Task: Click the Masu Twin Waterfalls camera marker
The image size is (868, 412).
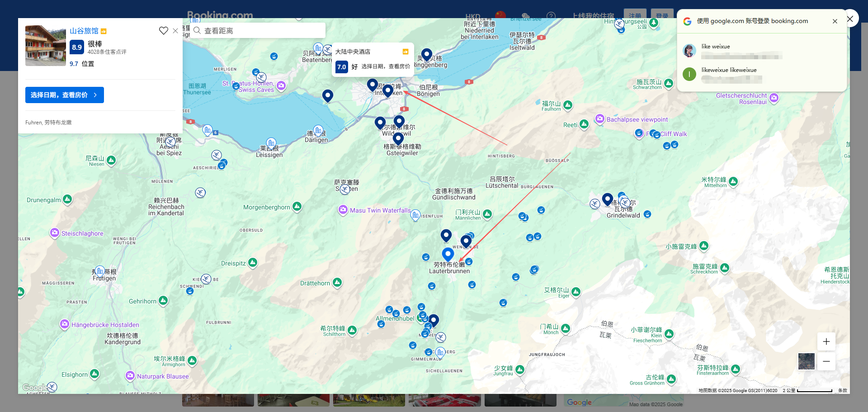Action: click(x=343, y=210)
